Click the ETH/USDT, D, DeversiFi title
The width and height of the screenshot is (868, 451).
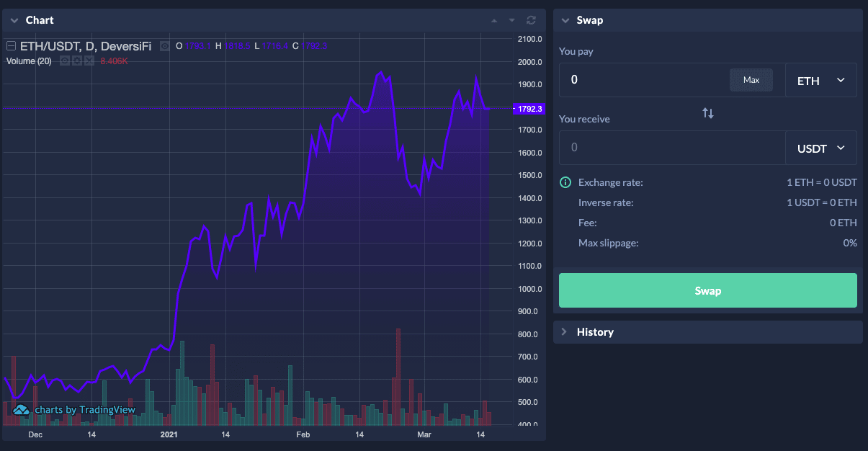click(86, 46)
